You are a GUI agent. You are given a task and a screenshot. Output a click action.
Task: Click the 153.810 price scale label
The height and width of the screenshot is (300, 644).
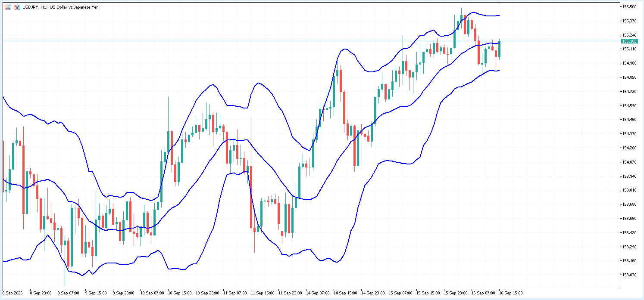pos(629,190)
